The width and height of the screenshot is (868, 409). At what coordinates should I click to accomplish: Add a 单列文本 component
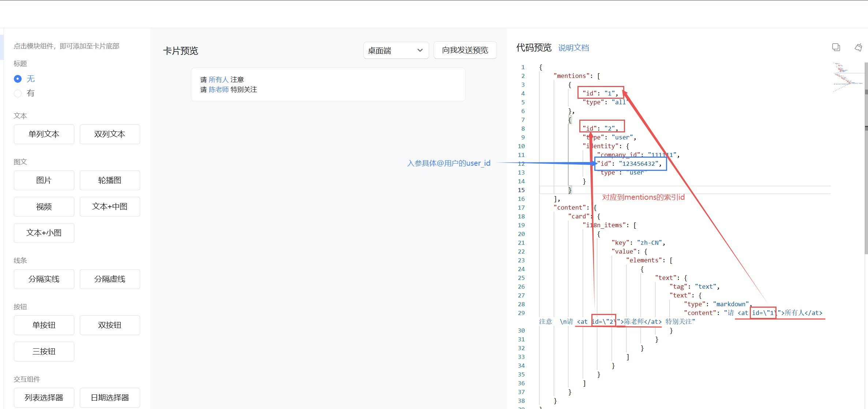tap(44, 134)
